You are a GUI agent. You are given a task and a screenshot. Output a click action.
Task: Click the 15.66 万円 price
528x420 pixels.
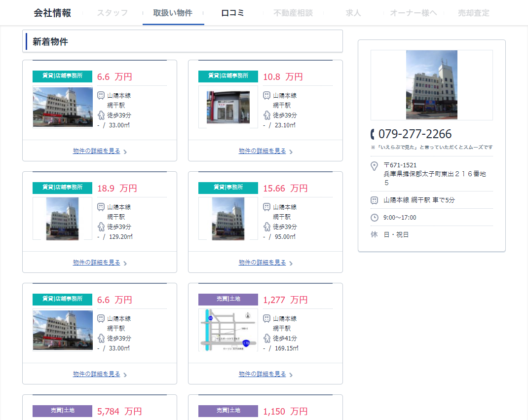tap(285, 188)
